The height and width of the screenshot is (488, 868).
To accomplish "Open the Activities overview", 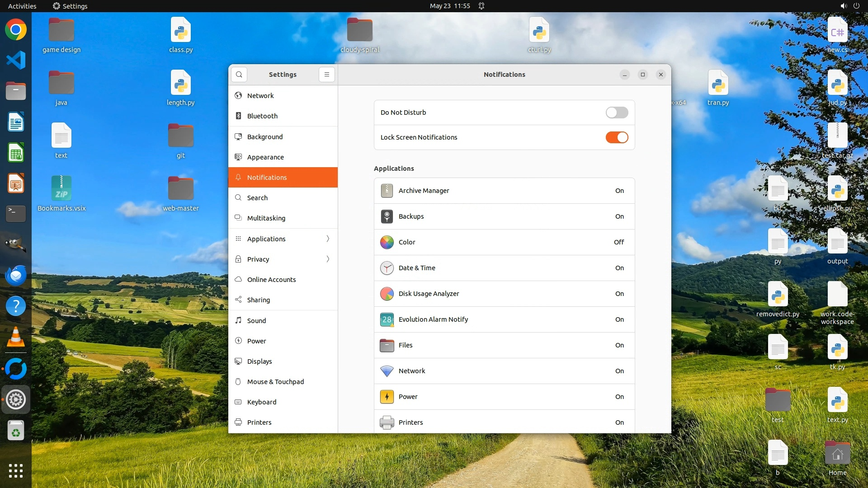I will [22, 6].
